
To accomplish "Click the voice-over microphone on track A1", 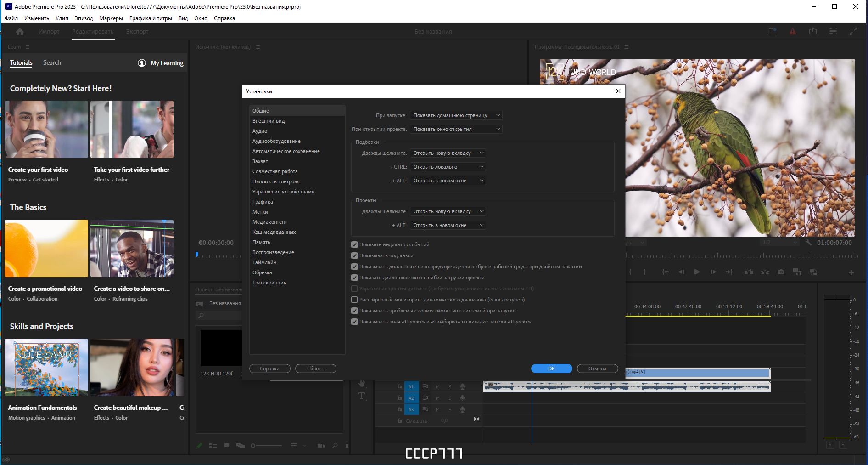I will click(x=463, y=386).
